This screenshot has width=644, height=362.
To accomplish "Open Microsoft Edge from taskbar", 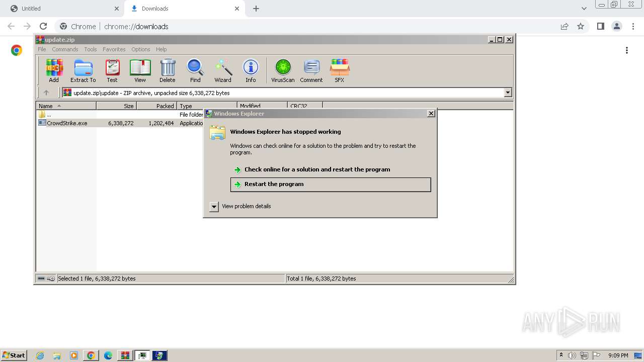I will [x=108, y=355].
